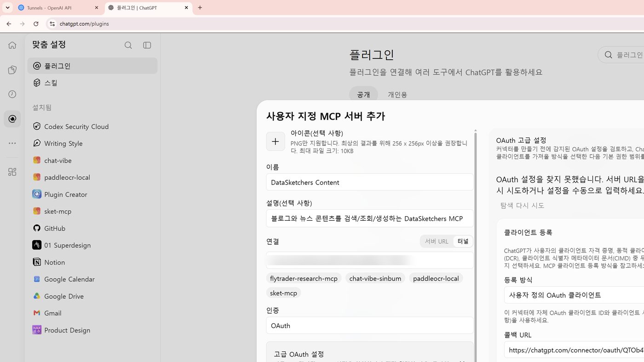Open the history clock icon
Viewport: 644px width, 362px height.
12,94
